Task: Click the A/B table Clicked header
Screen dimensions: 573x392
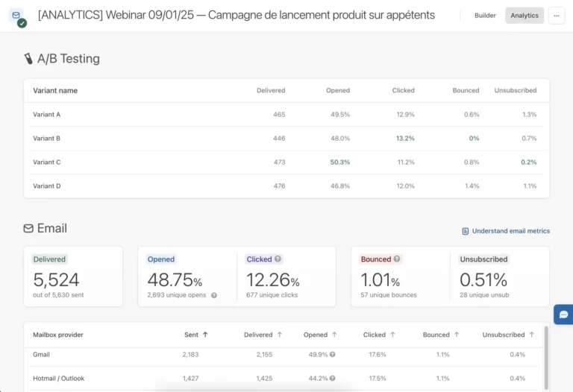Action: tap(404, 90)
